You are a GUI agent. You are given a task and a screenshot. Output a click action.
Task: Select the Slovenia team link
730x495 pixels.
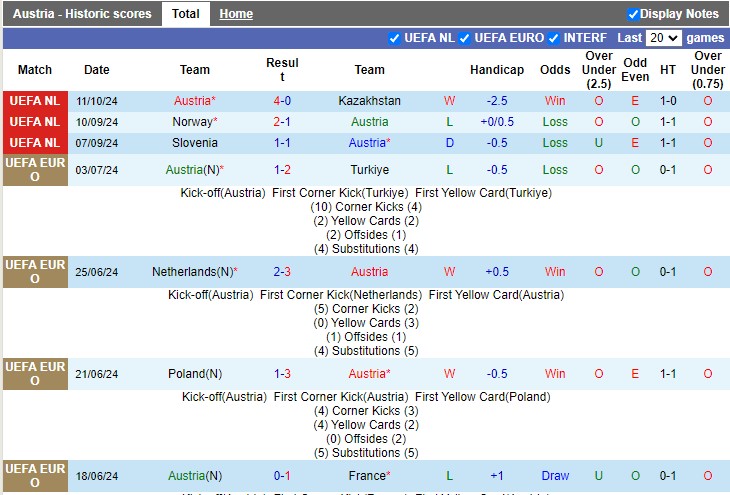click(195, 143)
